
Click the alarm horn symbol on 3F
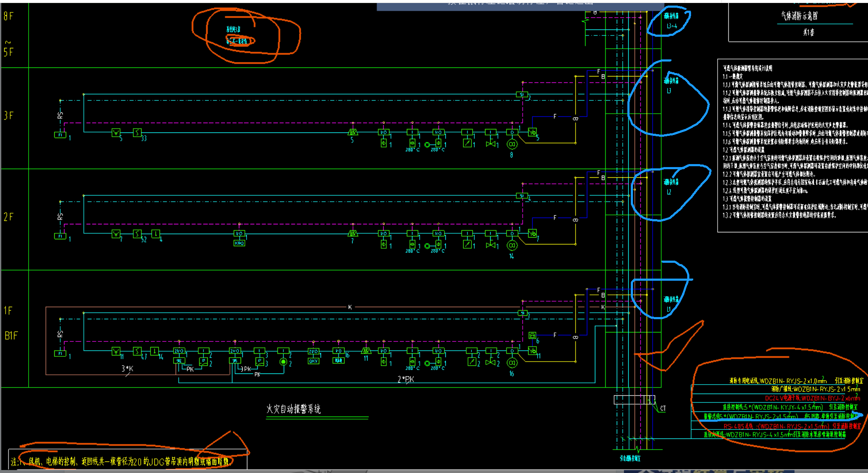(x=353, y=132)
